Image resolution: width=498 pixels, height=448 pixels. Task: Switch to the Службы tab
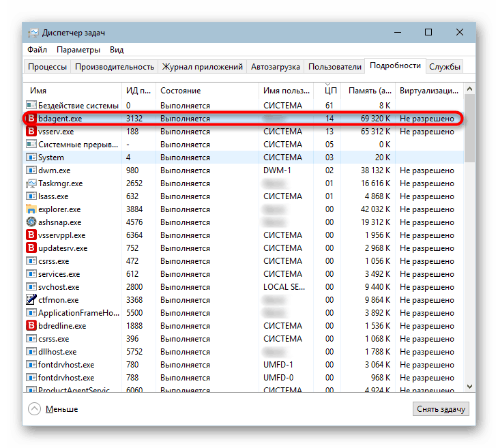(x=445, y=67)
